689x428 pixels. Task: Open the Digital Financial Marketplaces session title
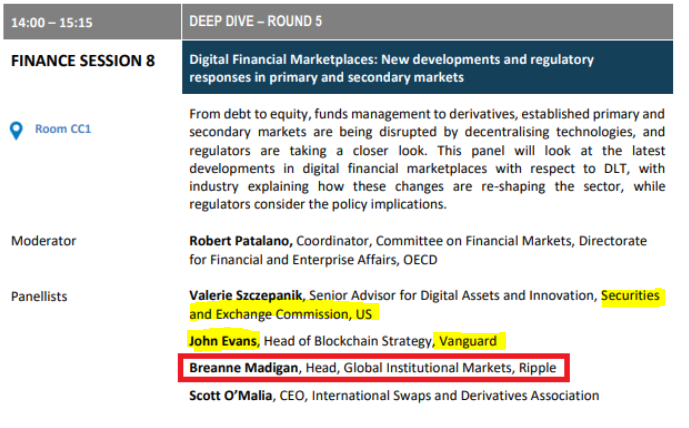400,69
